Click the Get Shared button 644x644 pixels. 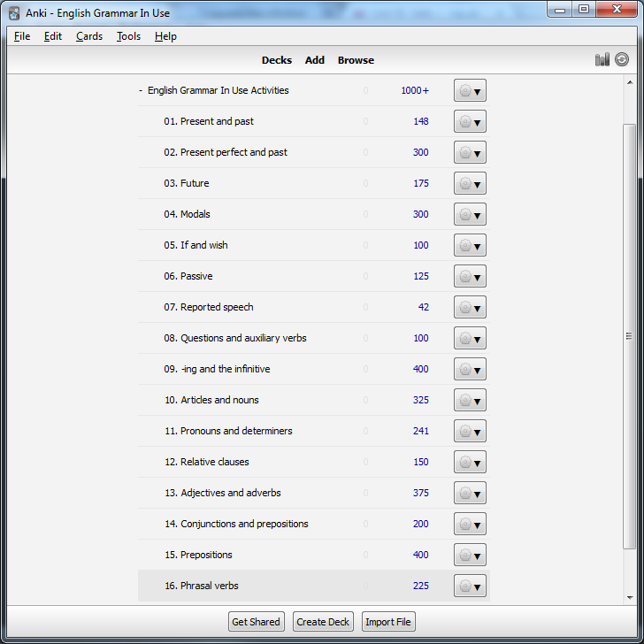point(256,622)
